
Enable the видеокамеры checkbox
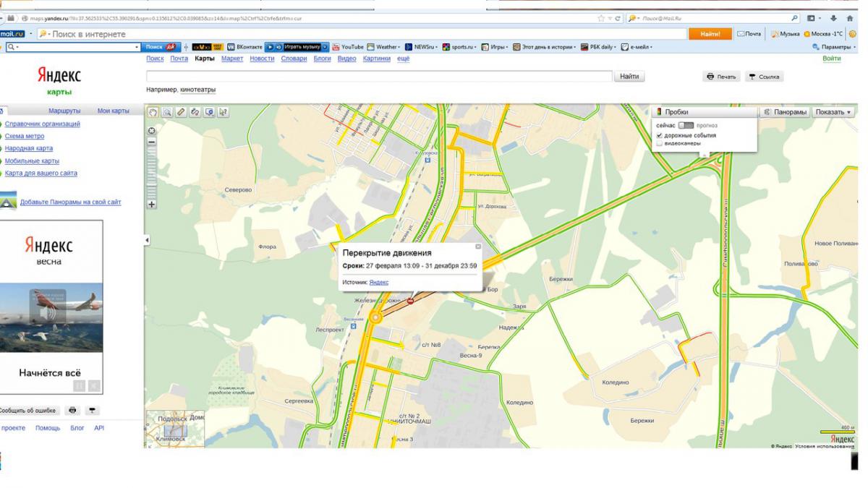coord(659,143)
